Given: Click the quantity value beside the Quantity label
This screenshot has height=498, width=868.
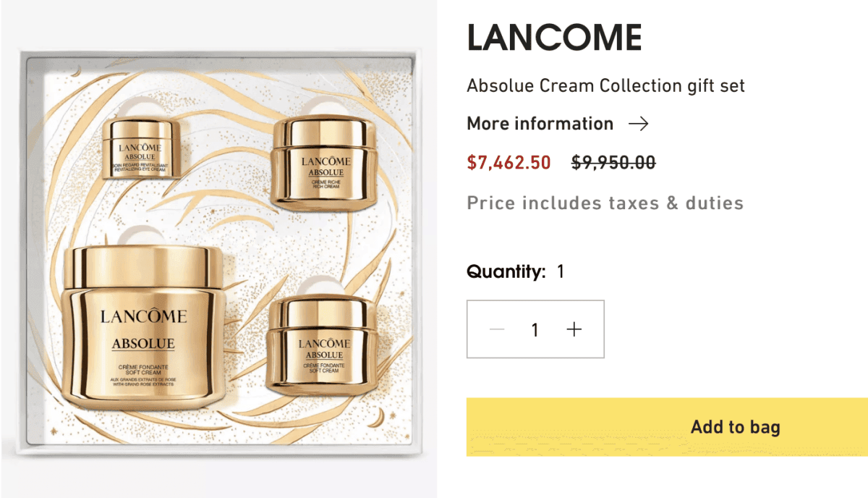Looking at the screenshot, I should click(560, 272).
